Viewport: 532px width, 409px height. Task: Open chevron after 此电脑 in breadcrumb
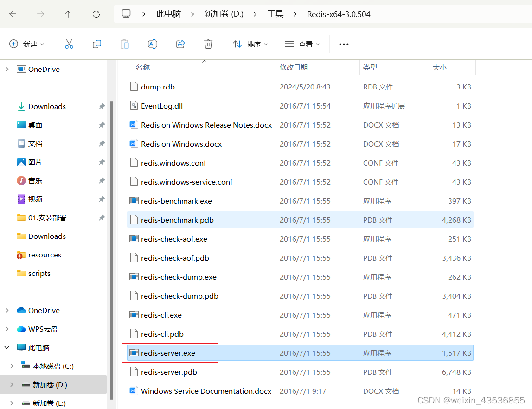coord(192,14)
